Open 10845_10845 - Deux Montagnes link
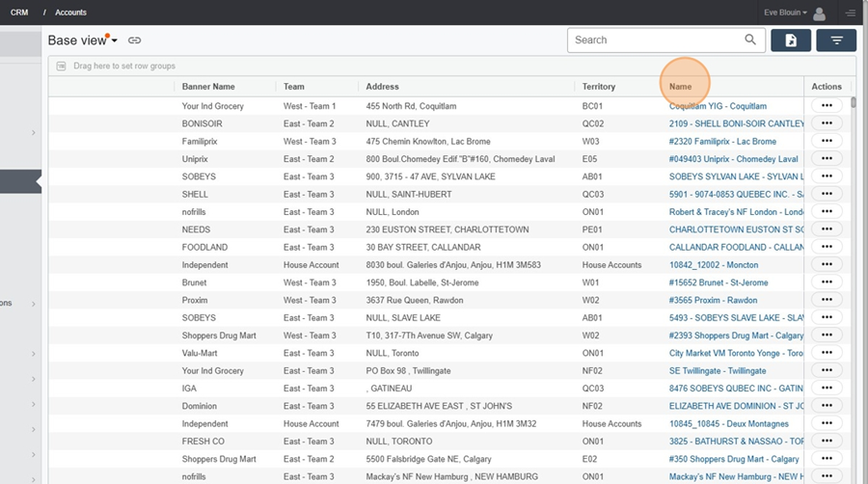Screen dimensions: 868x484 pyautogui.click(x=728, y=423)
